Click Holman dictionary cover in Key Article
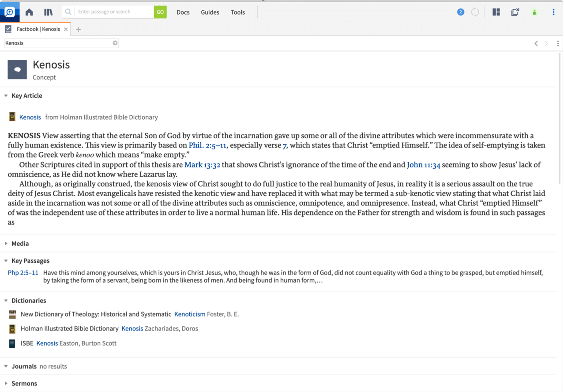The width and height of the screenshot is (564, 392). 12,117
